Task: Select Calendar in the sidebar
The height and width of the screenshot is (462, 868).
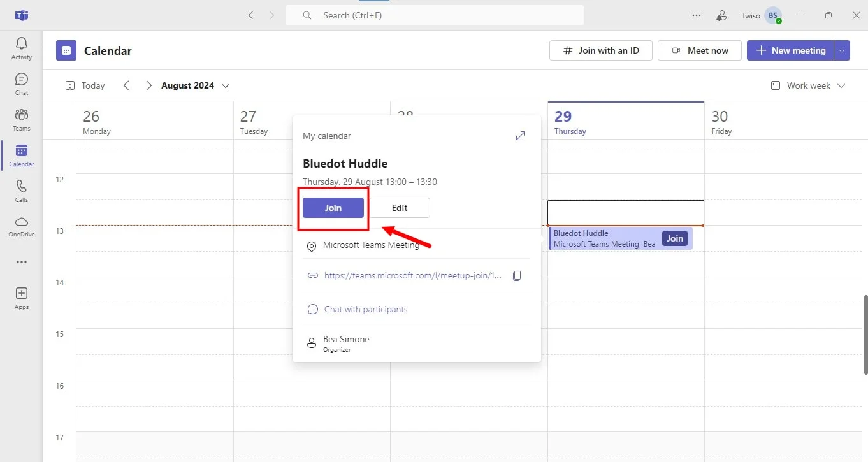Action: (x=22, y=155)
